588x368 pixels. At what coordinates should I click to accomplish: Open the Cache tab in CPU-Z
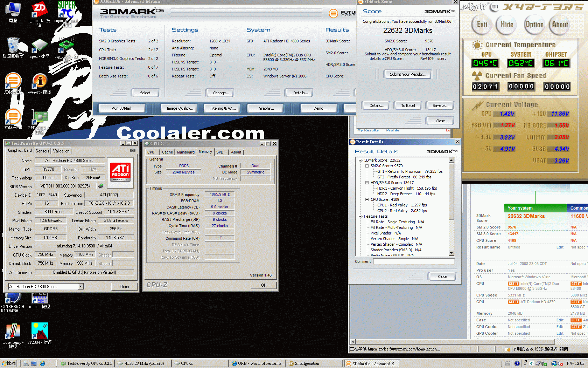tap(167, 152)
